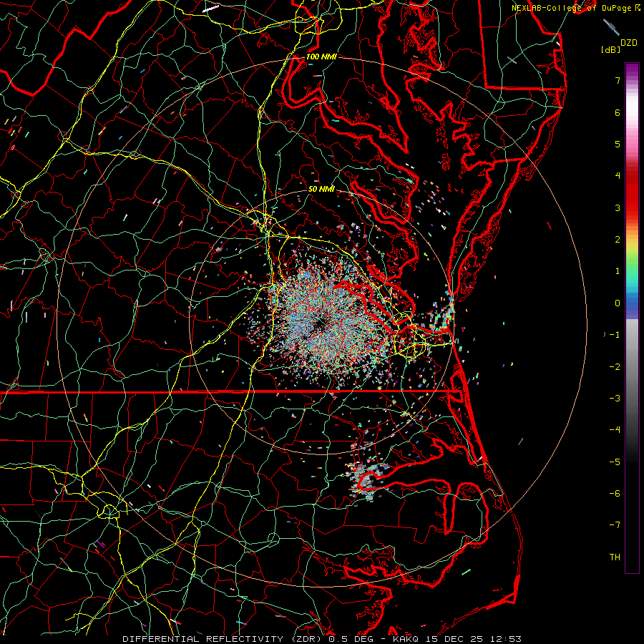Click the 3 value on the color scale
This screenshot has width=644, height=644.
click(x=618, y=208)
